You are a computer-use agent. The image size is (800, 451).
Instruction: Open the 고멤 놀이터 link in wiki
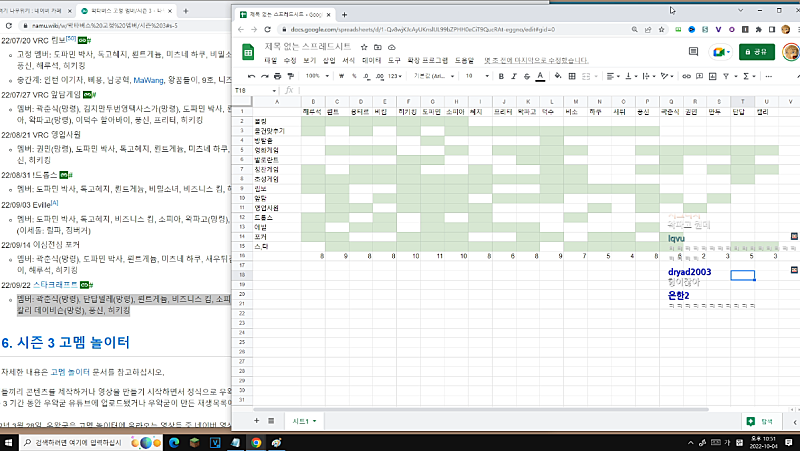point(70,372)
